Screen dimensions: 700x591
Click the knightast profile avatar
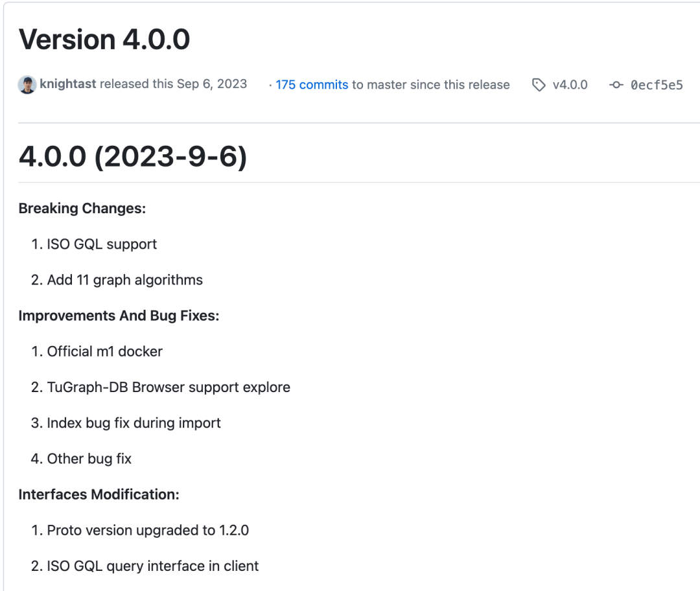(x=27, y=85)
